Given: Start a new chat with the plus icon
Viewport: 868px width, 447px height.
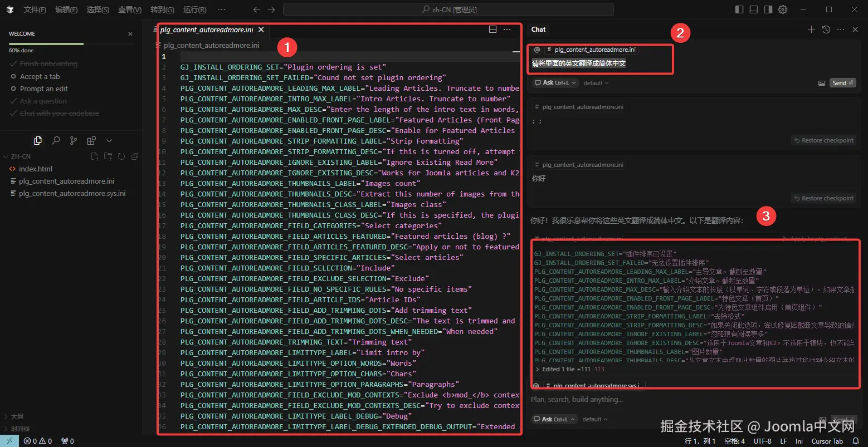Looking at the screenshot, I should pyautogui.click(x=812, y=30).
